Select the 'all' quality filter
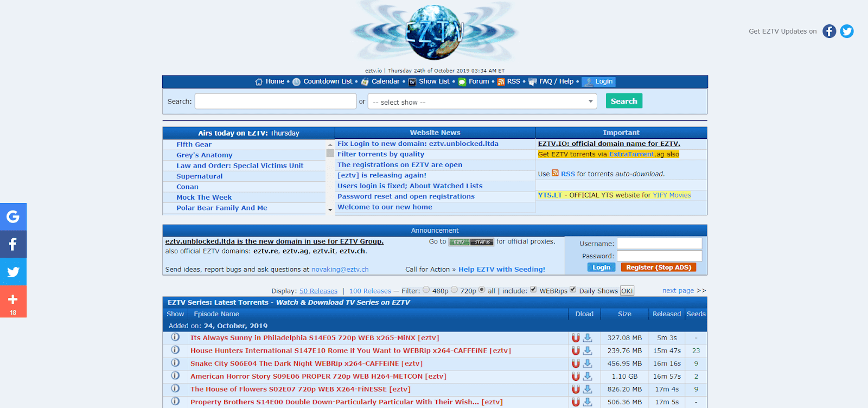The image size is (868, 408). tap(482, 290)
